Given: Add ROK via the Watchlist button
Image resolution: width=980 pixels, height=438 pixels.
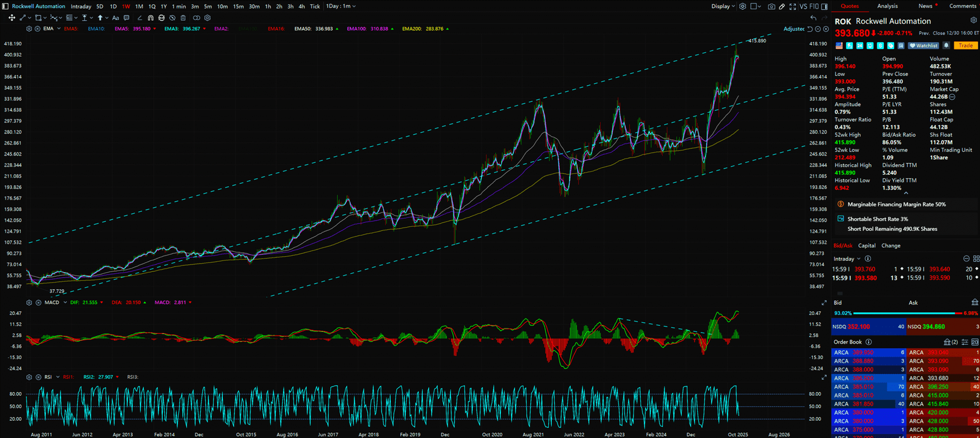Looking at the screenshot, I should 924,45.
